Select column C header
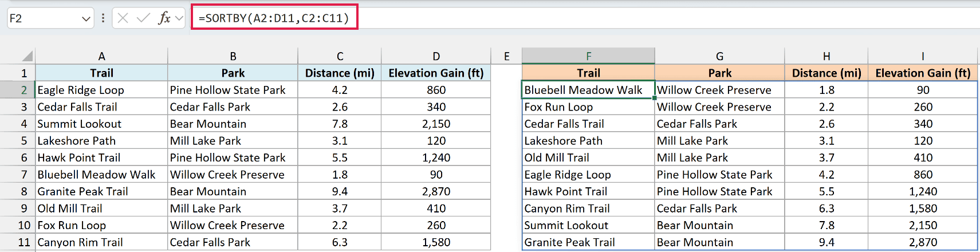 pyautogui.click(x=340, y=56)
